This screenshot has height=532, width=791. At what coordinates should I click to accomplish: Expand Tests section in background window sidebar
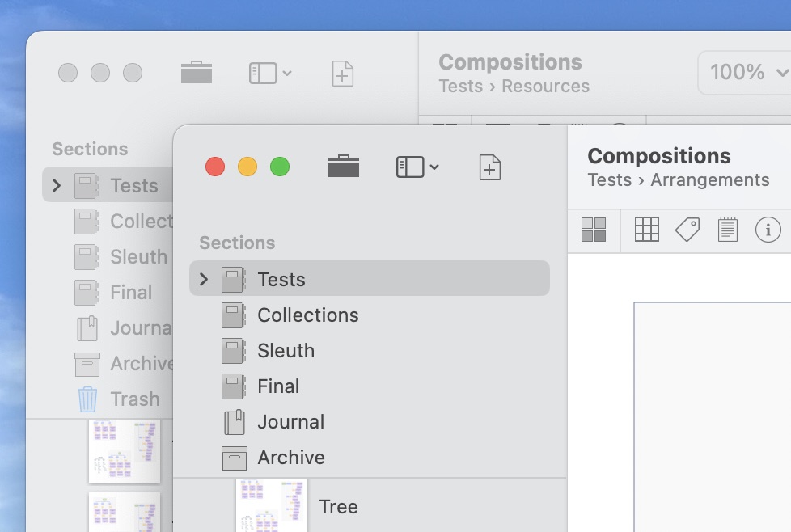click(x=57, y=186)
